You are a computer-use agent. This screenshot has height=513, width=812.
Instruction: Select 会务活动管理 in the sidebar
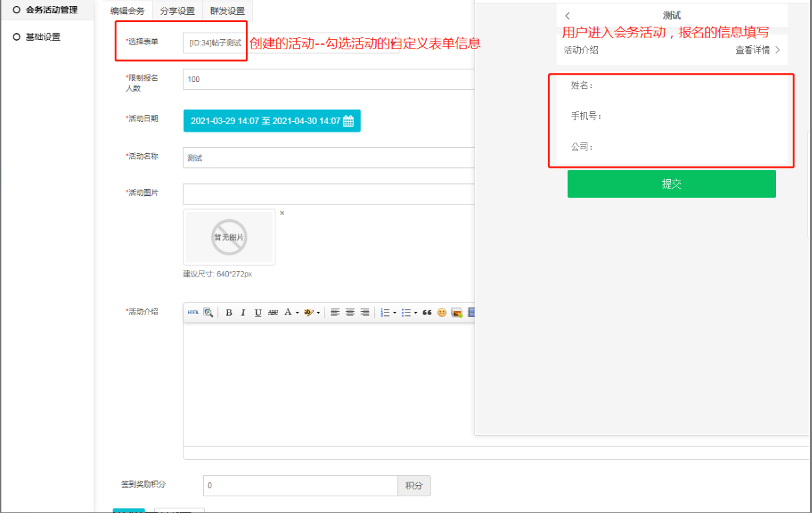pos(51,10)
